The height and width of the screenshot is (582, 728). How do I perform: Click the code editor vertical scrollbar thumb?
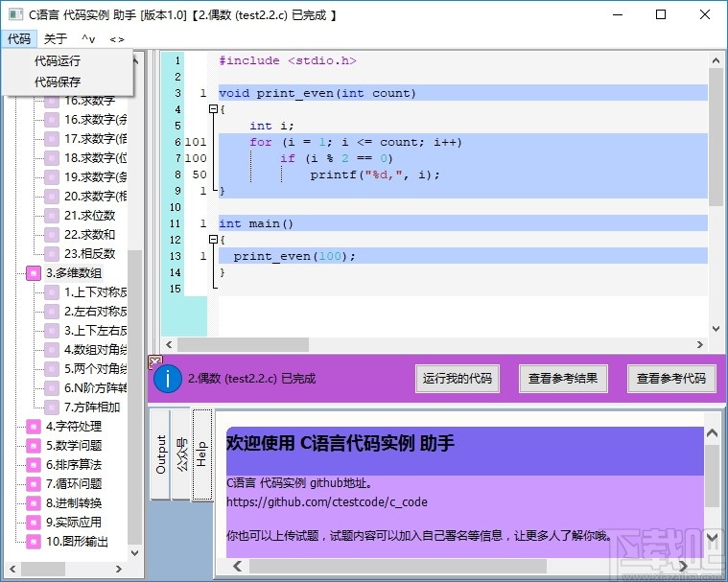click(716, 137)
